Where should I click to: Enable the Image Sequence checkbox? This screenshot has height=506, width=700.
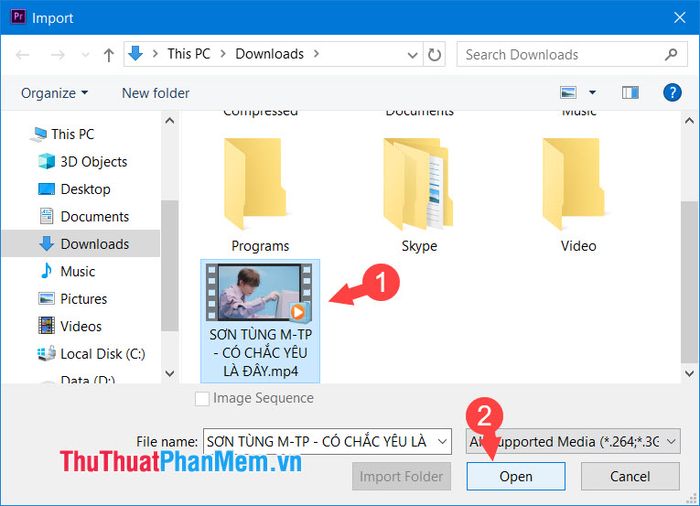[202, 398]
